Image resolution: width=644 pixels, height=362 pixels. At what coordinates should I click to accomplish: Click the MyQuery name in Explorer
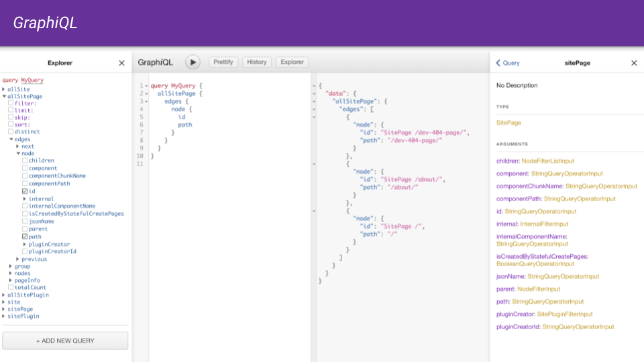[x=32, y=80]
